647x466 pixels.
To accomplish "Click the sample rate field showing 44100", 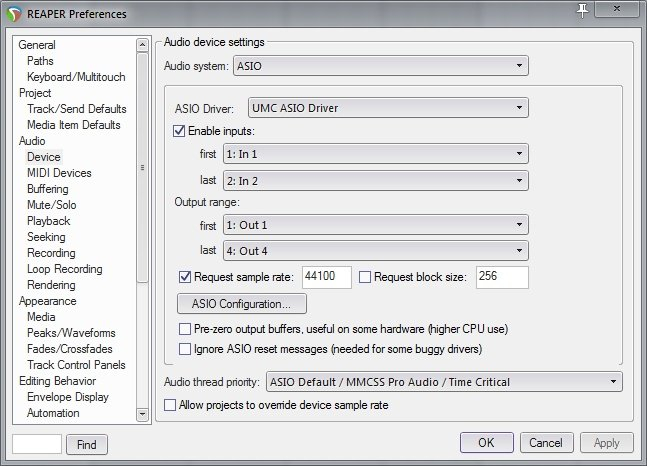I will click(x=325, y=277).
